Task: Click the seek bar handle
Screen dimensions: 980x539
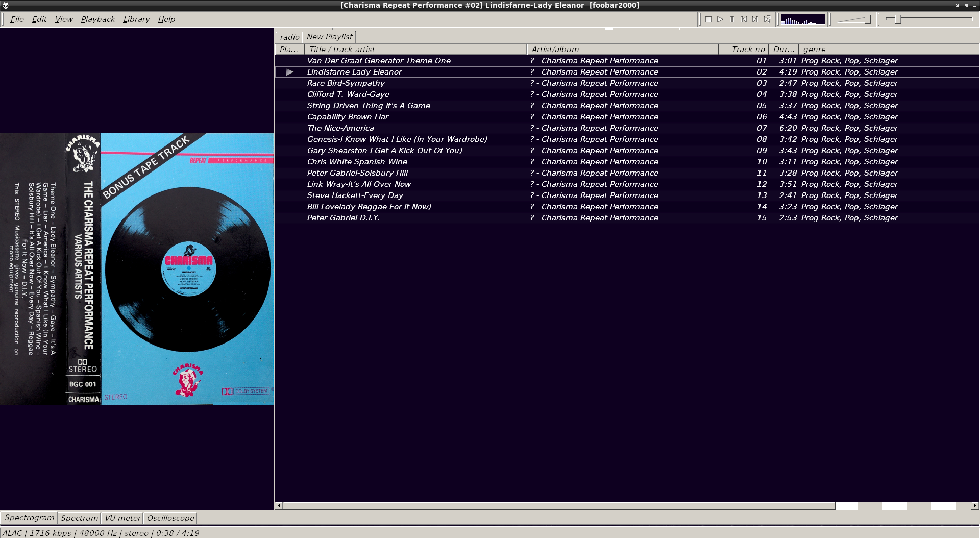Action: coord(898,19)
